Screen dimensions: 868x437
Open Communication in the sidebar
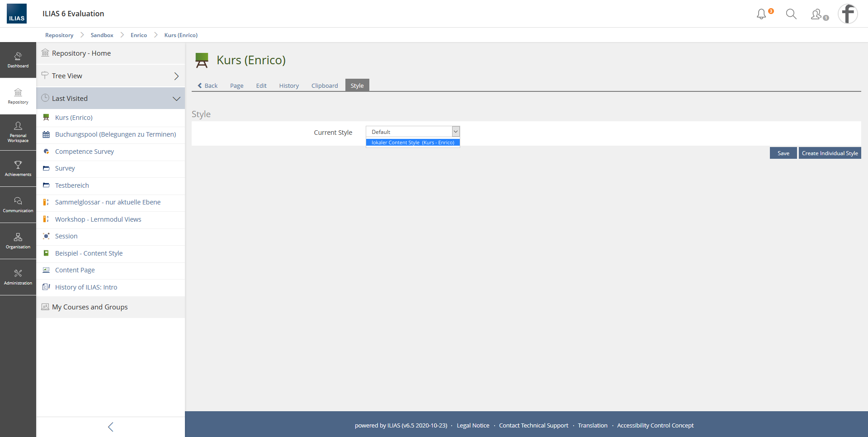tap(18, 205)
